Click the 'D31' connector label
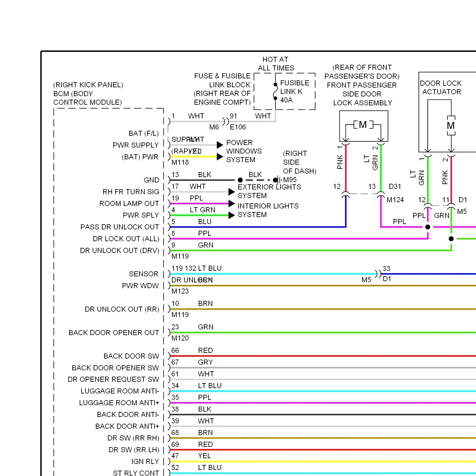This screenshot has width=476, height=476. coord(395,186)
